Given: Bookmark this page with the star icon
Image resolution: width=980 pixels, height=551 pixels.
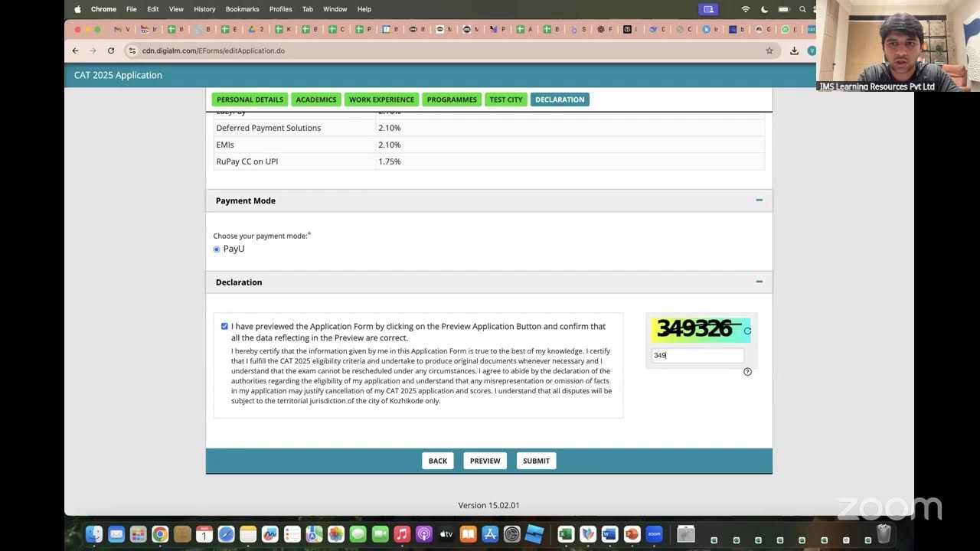Looking at the screenshot, I should tap(769, 51).
